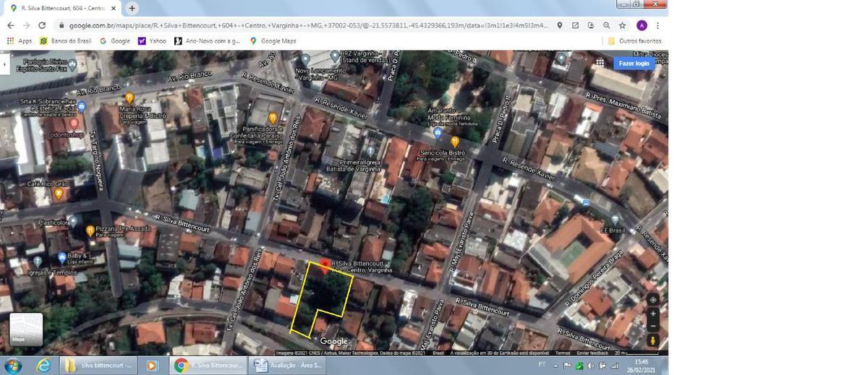The height and width of the screenshot is (375, 868).
Task: Click the Sericícola Bistrô restaurant pin
Action: [x=455, y=142]
